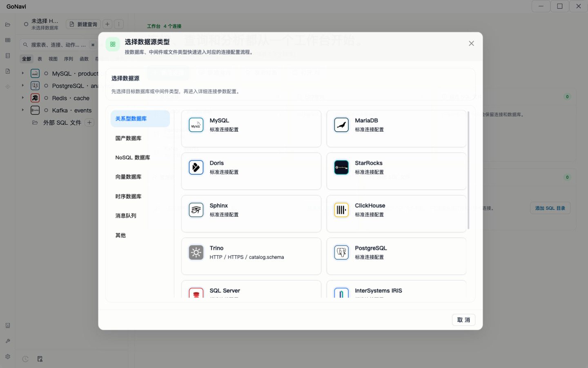Add an external SQL file with plus
This screenshot has height=368, width=588.
tap(89, 122)
